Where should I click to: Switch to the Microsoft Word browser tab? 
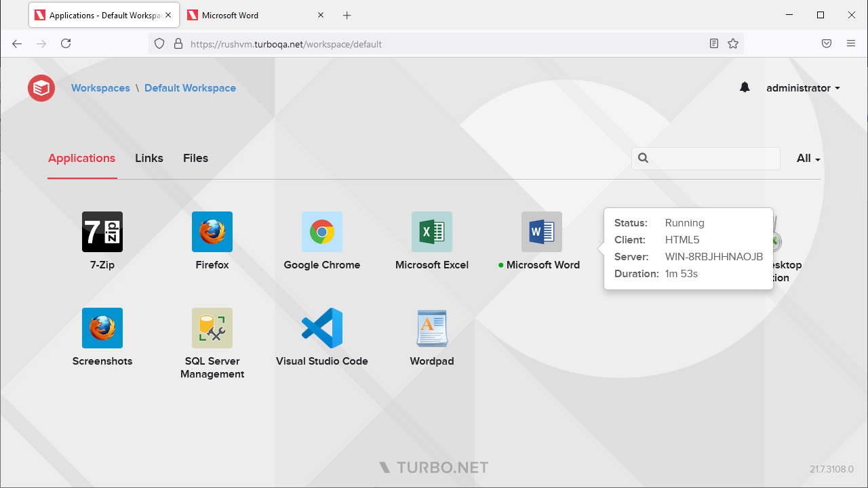point(231,15)
